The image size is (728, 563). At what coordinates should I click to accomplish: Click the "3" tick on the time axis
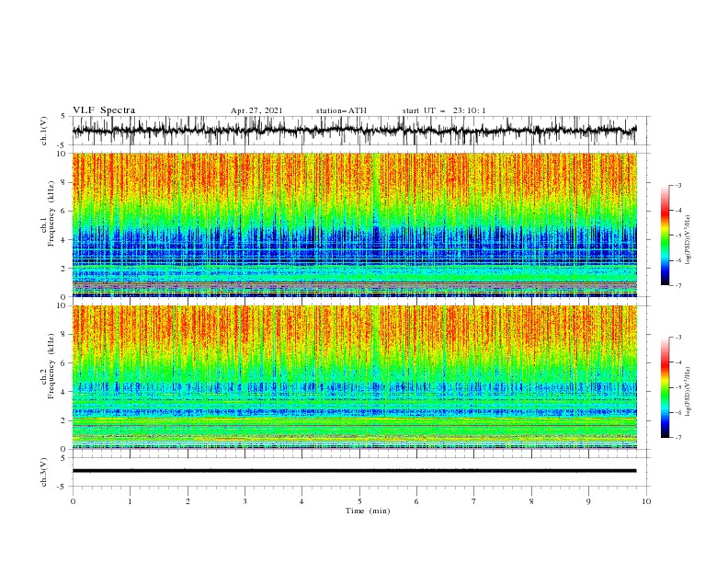click(245, 501)
